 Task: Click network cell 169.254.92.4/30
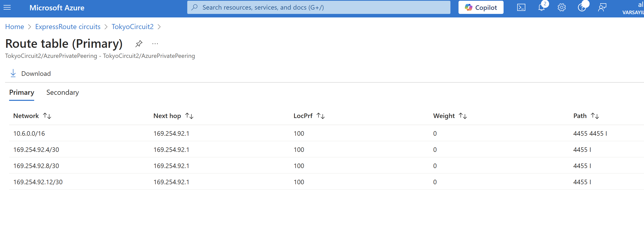coord(36,150)
